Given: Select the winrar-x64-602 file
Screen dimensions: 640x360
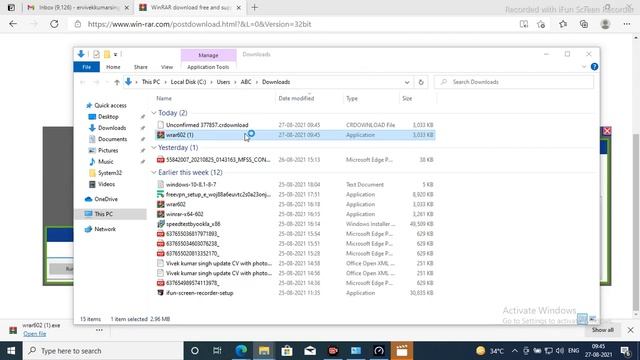Looking at the screenshot, I should [296, 214].
